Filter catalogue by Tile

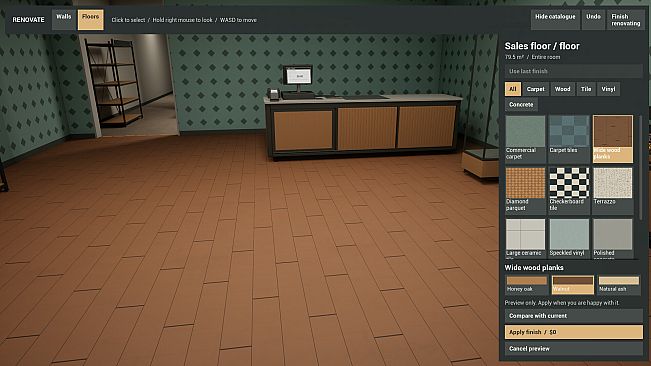click(586, 89)
